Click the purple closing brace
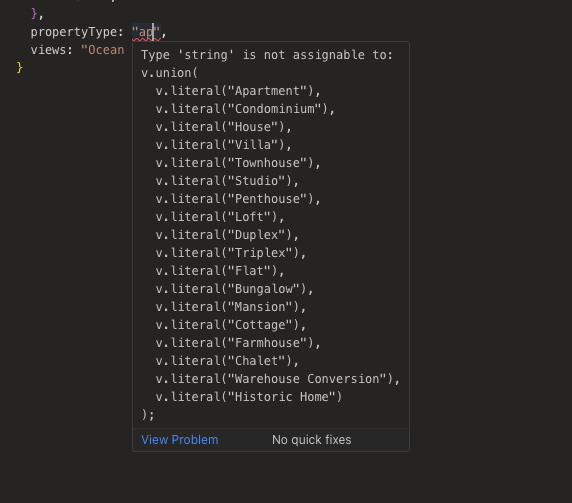The image size is (572, 503). [x=34, y=14]
